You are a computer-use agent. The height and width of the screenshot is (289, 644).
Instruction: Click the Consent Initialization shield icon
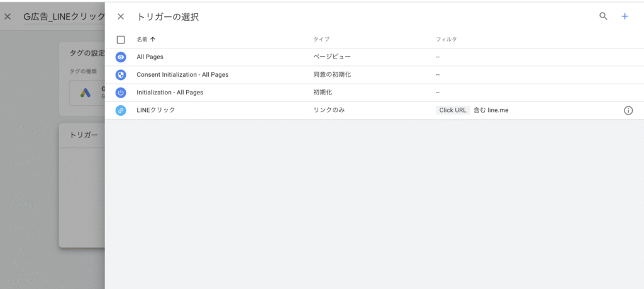pos(121,74)
